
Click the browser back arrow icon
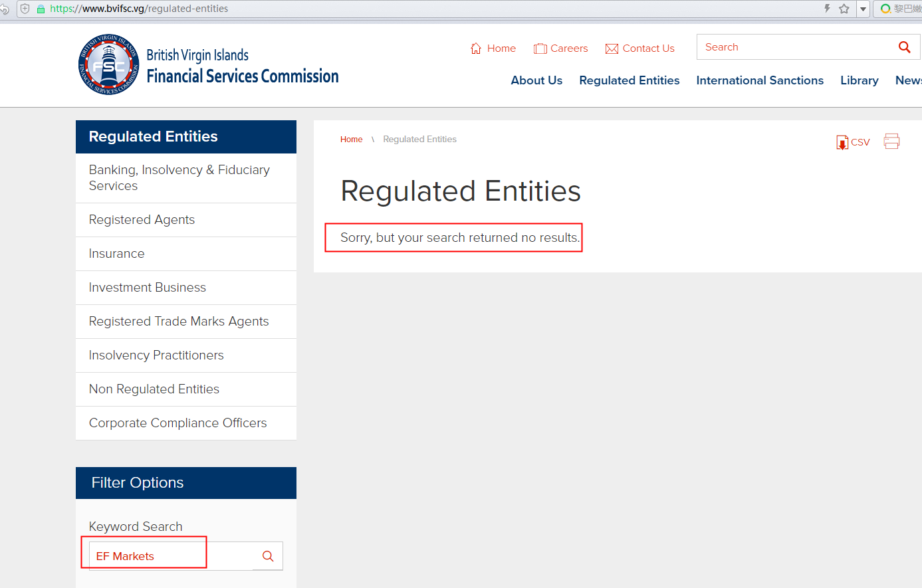click(x=3, y=9)
